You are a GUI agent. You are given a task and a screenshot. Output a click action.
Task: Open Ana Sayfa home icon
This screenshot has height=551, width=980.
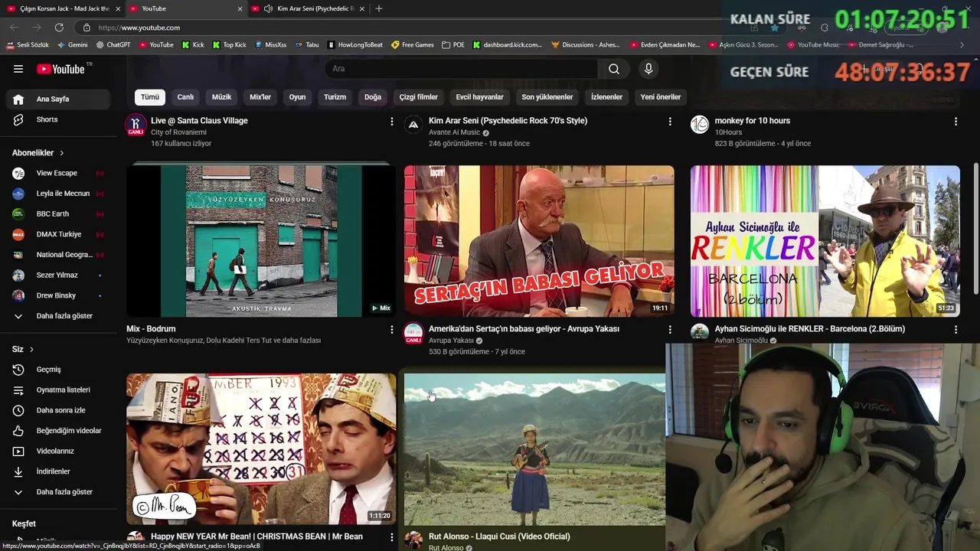pos(18,99)
